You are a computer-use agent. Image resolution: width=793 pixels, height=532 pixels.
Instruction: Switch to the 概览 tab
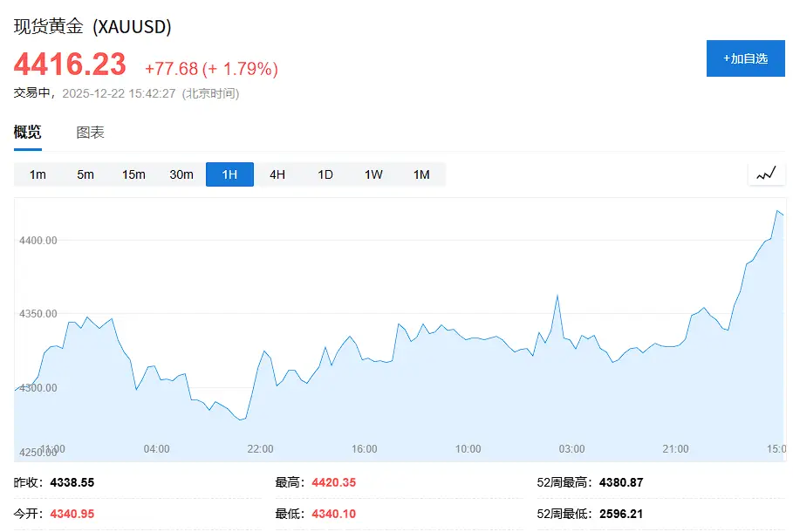[x=27, y=133]
